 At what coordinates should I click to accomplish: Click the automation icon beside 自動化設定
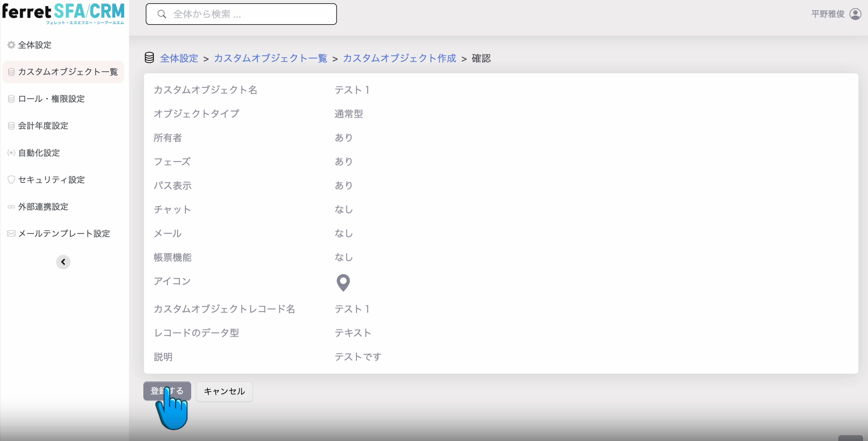coord(11,153)
